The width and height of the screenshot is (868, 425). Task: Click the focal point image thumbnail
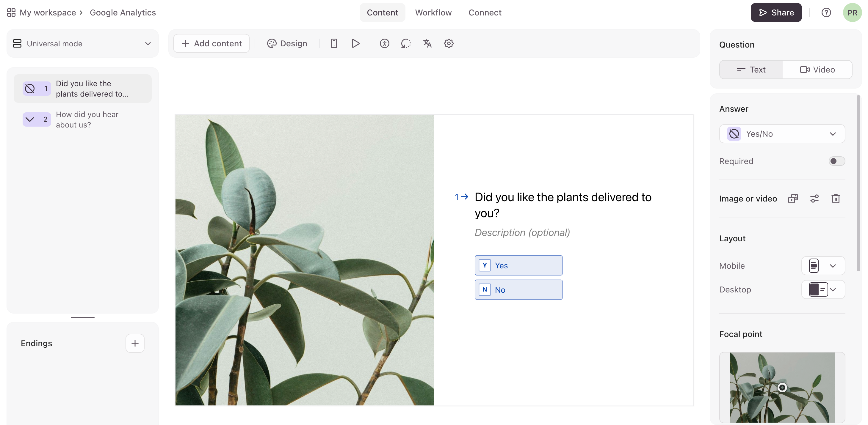click(x=782, y=387)
